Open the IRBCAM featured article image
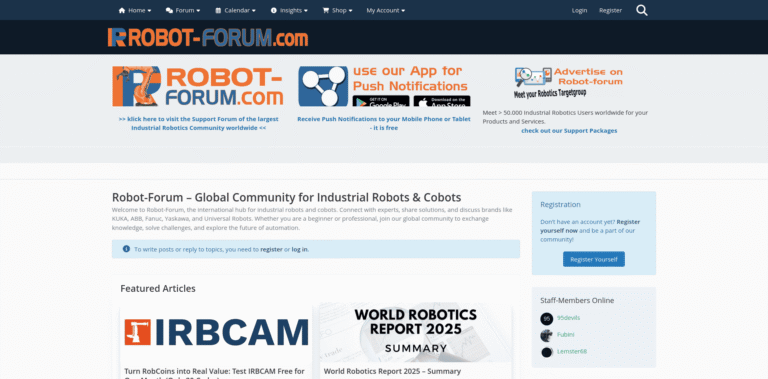 click(x=216, y=332)
